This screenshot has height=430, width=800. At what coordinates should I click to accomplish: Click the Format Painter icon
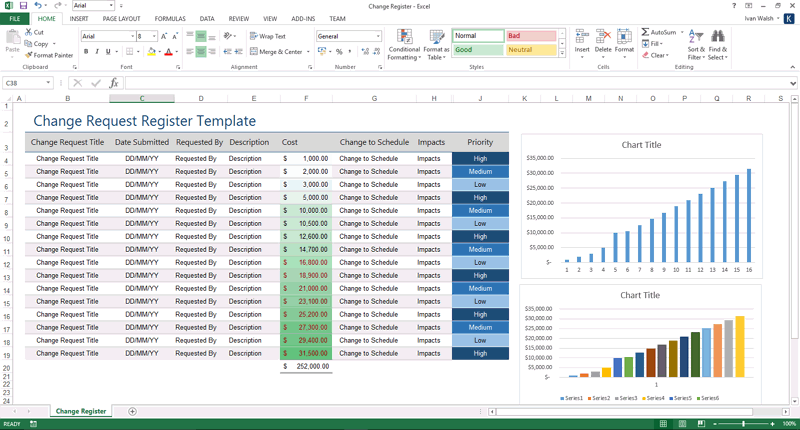(x=27, y=56)
